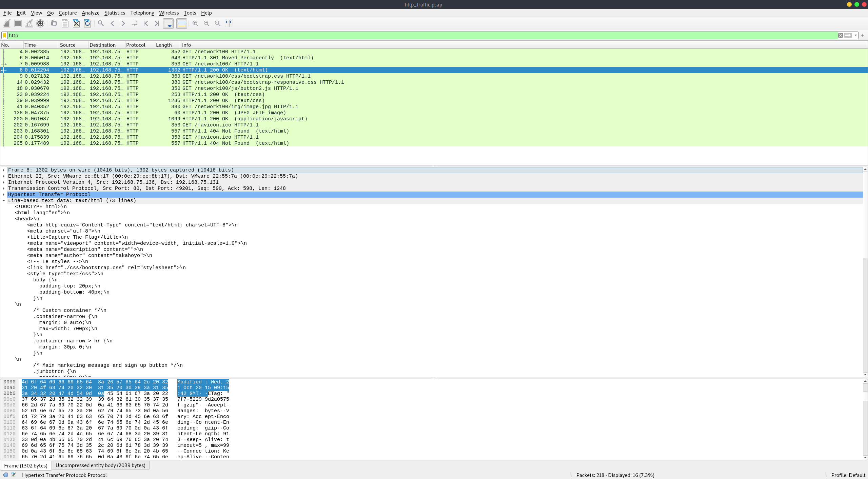Screen dimensions: 868x479
Task: Toggle the display filter bookmark
Action: click(x=4, y=35)
